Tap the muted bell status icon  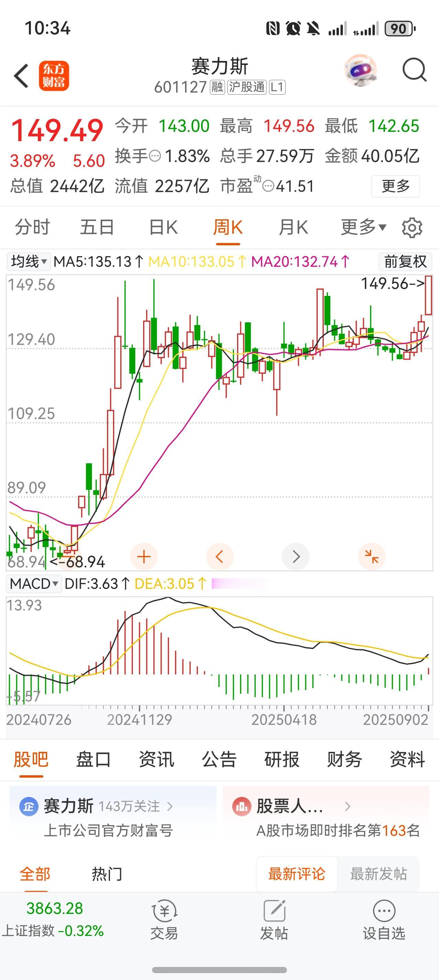[x=313, y=29]
